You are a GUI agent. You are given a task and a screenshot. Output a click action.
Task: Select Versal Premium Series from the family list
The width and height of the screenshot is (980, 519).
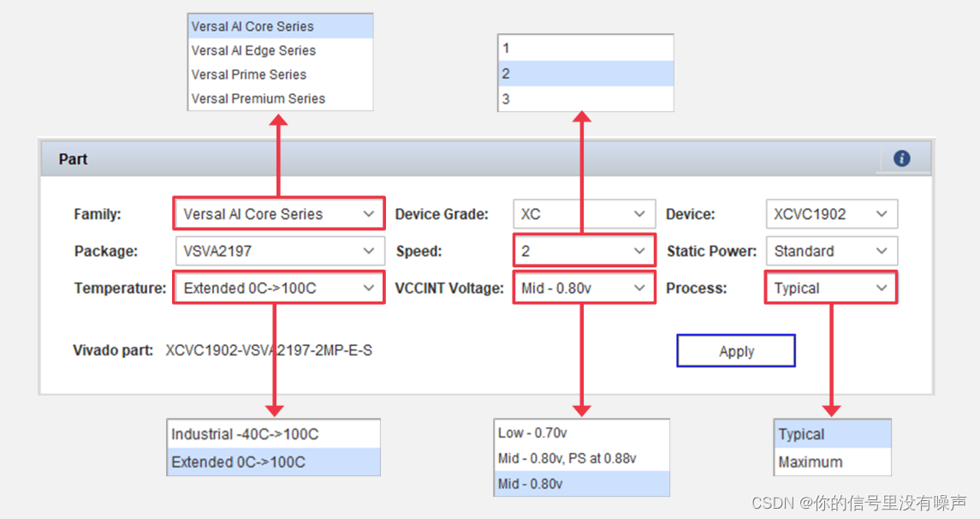[257, 98]
